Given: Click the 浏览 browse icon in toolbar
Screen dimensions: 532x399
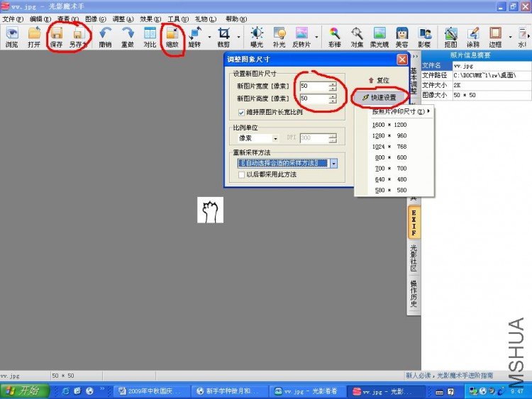Looking at the screenshot, I should [x=12, y=37].
